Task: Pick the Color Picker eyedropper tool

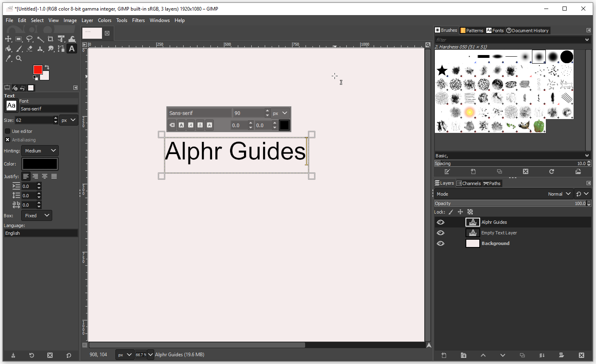Action: [x=8, y=59]
